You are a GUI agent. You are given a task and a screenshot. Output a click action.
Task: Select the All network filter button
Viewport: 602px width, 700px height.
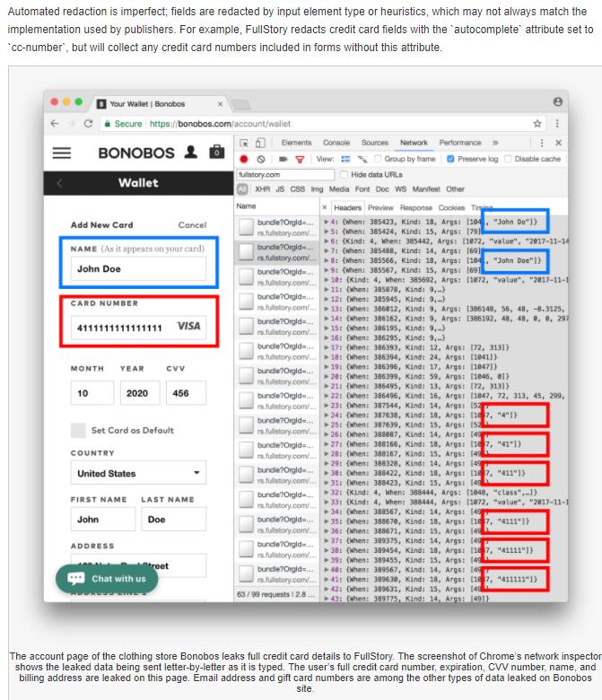coord(242,189)
